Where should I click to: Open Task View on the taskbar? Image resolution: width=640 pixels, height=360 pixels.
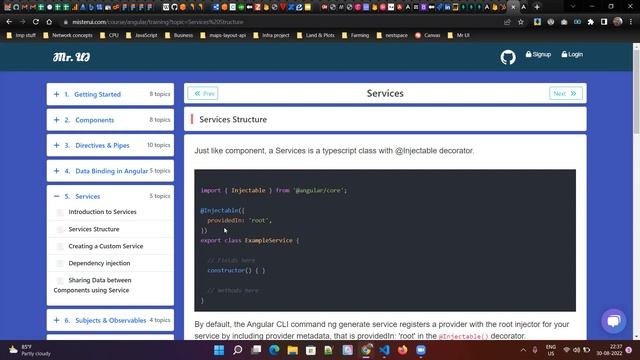click(256, 350)
